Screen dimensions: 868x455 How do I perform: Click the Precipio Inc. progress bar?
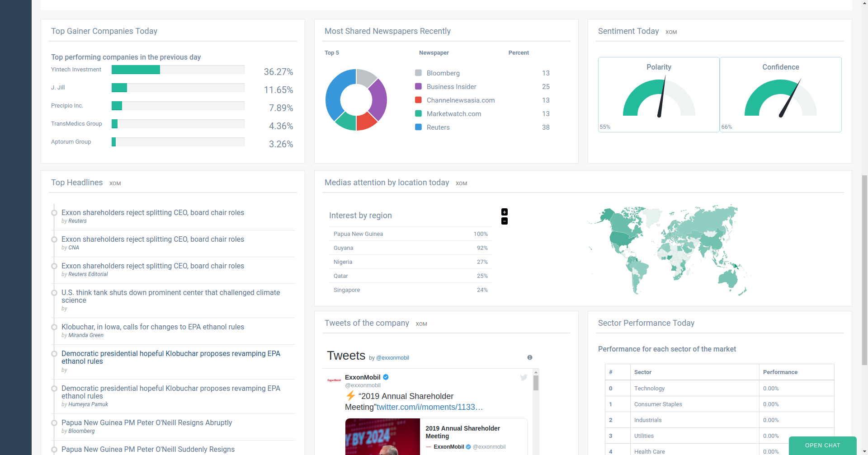click(x=178, y=106)
